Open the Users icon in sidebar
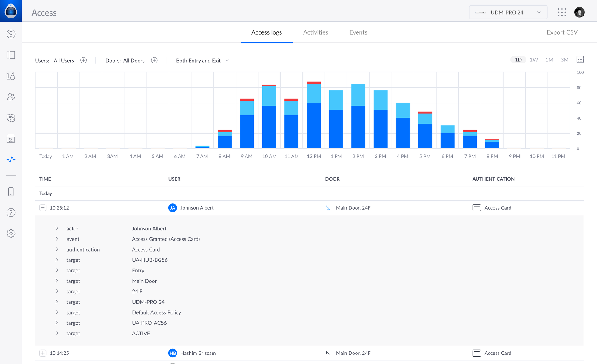597x364 pixels. [11, 97]
